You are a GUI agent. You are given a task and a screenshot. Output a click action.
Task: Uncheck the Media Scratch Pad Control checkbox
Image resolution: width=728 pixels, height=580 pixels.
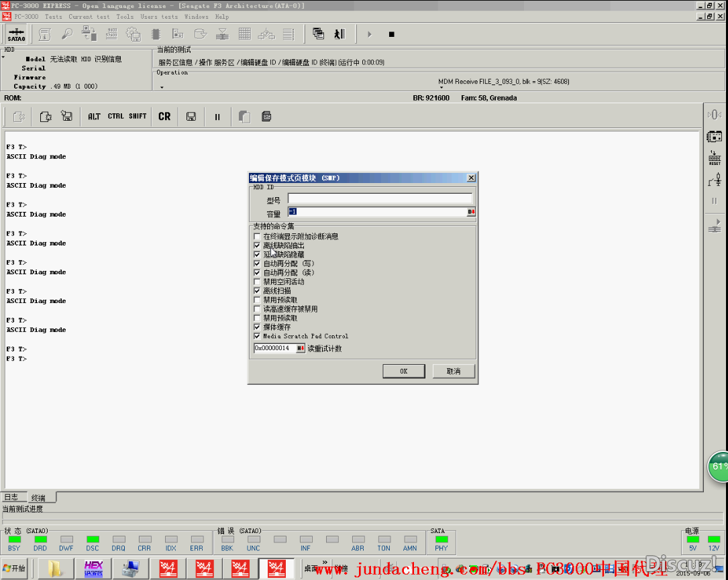(x=257, y=337)
